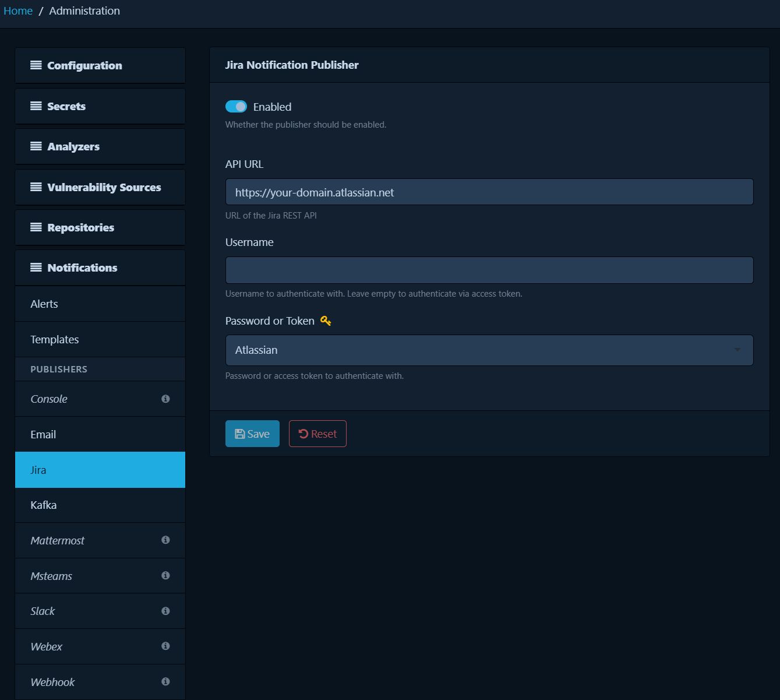Click the Webhook publisher info icon

point(165,682)
